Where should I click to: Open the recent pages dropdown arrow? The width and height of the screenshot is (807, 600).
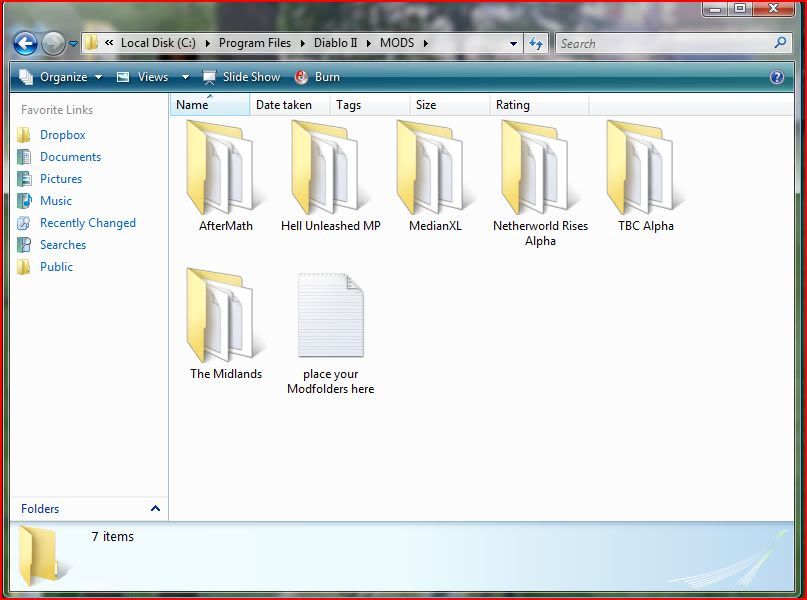(73, 44)
